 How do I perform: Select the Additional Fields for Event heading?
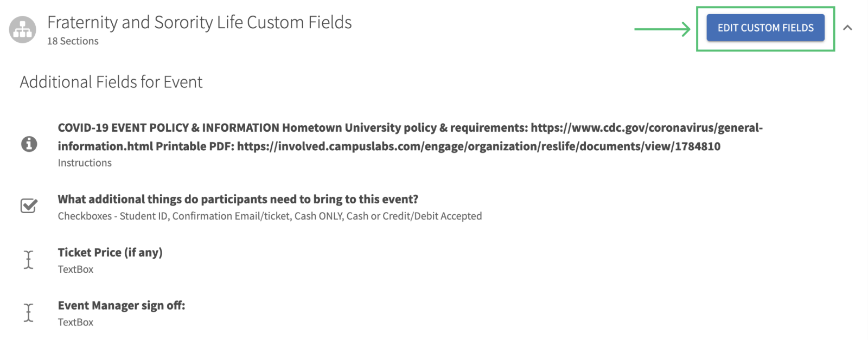[111, 82]
